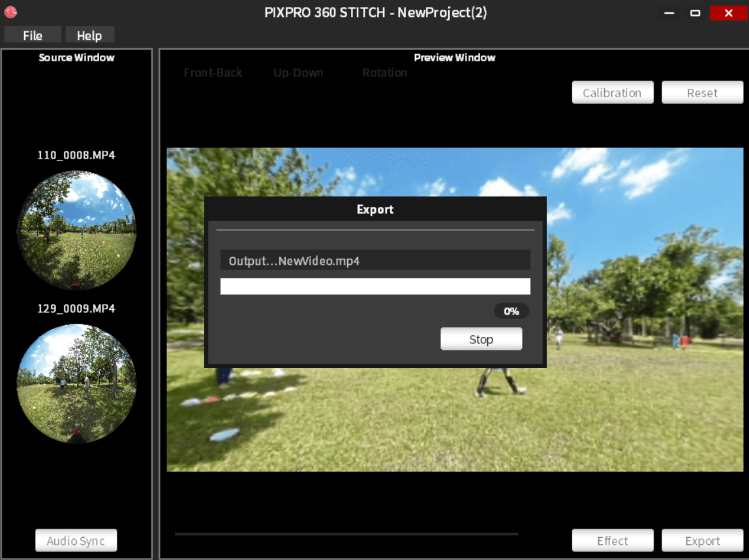
Task: Click the Export button at bottom right
Action: (x=702, y=540)
